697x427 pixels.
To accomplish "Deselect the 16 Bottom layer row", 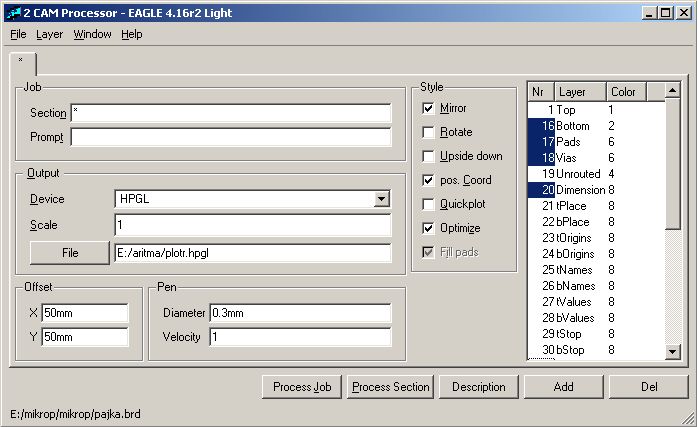I will [x=596, y=126].
